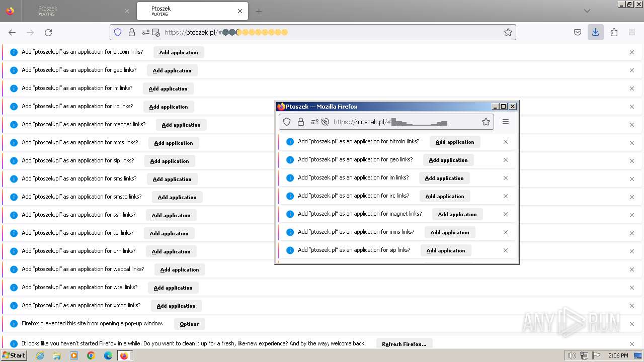Screen dimensions: 644x362
Task: Dismiss the pop-up prevented notification
Action: tap(632, 324)
